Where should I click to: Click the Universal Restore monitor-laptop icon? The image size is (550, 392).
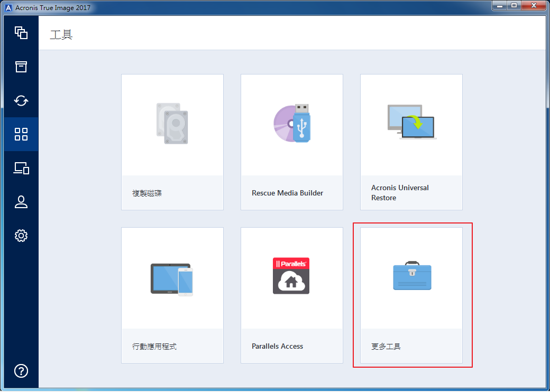(x=412, y=122)
